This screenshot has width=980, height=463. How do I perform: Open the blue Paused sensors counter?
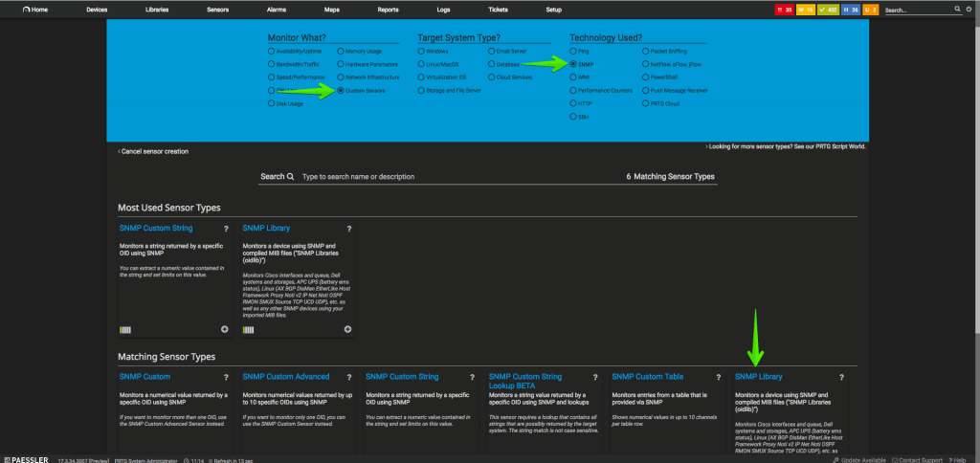coord(850,10)
